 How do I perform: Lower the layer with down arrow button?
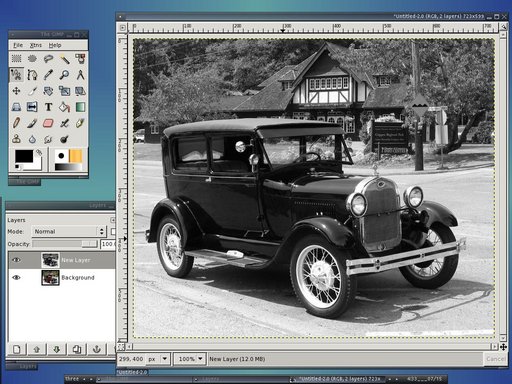coord(57,349)
